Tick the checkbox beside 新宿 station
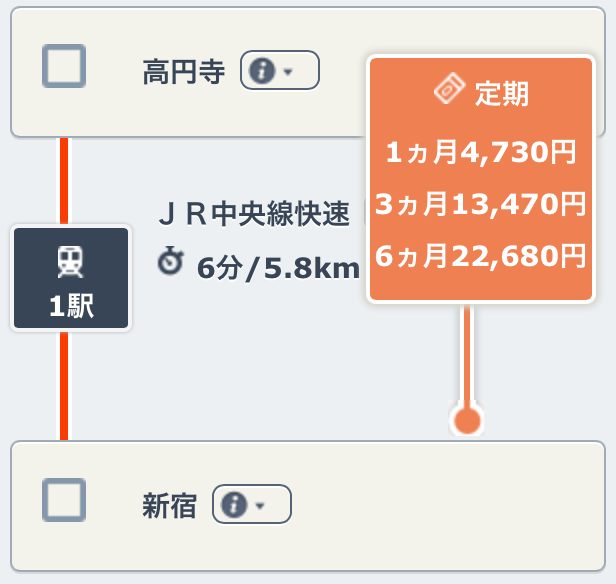This screenshot has height=584, width=616. click(64, 500)
